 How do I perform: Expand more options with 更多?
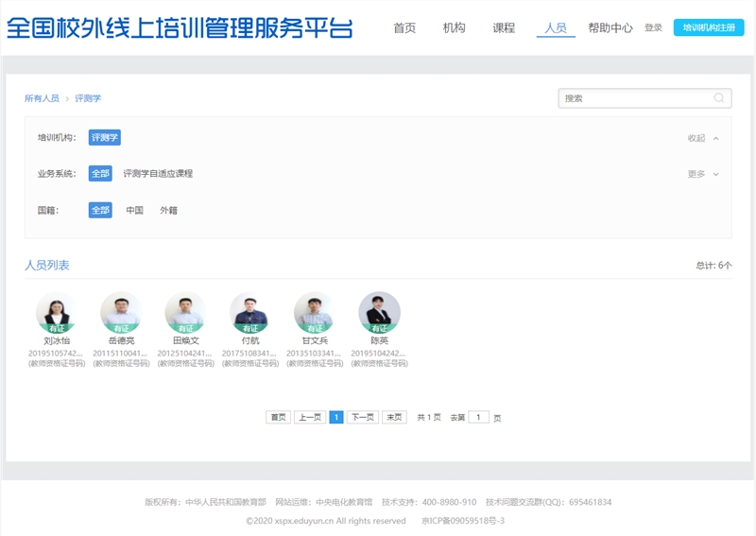(703, 174)
